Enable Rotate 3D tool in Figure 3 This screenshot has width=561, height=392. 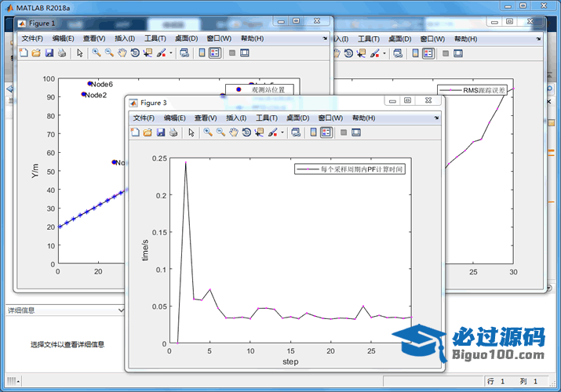tap(246, 132)
